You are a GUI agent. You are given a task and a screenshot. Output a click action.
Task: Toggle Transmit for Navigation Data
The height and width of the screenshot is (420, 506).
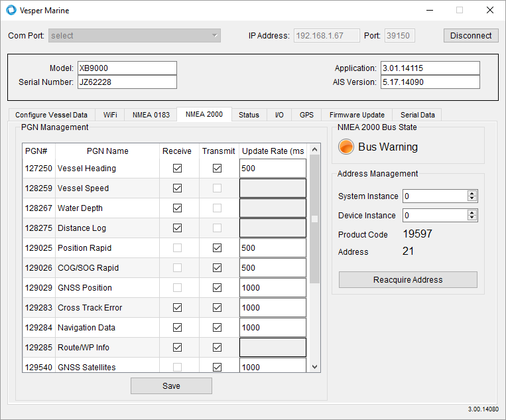[x=217, y=328]
